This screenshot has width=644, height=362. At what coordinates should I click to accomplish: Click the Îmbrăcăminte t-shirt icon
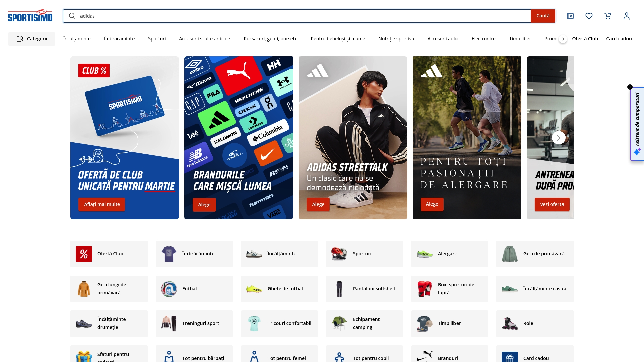point(169,254)
